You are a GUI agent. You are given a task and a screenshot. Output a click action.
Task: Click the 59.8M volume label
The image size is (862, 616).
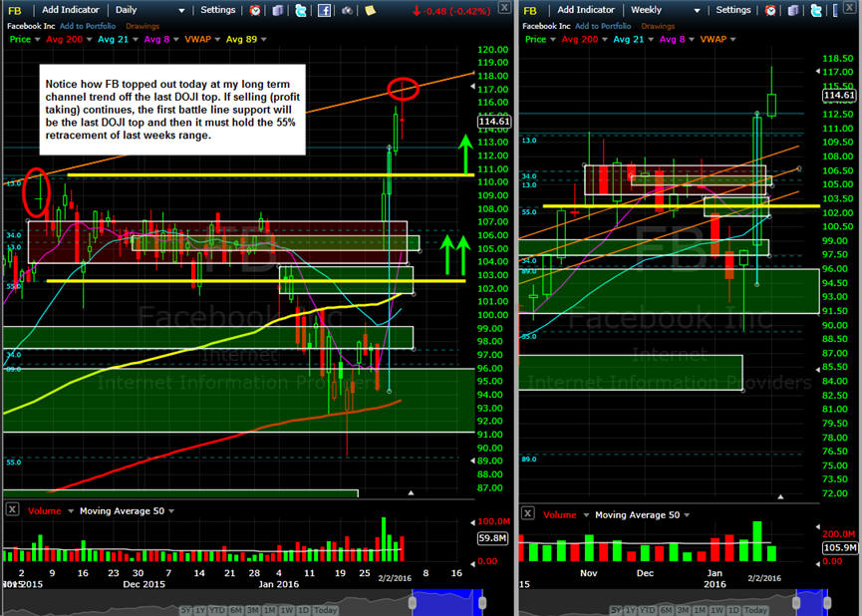point(492,538)
